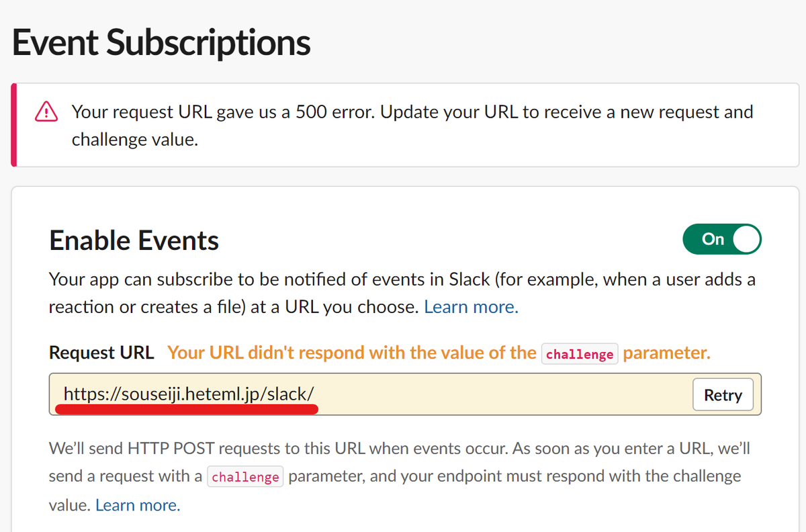Click the "Your app can subscribe" description paragraph
806x532 pixels.
(402, 293)
